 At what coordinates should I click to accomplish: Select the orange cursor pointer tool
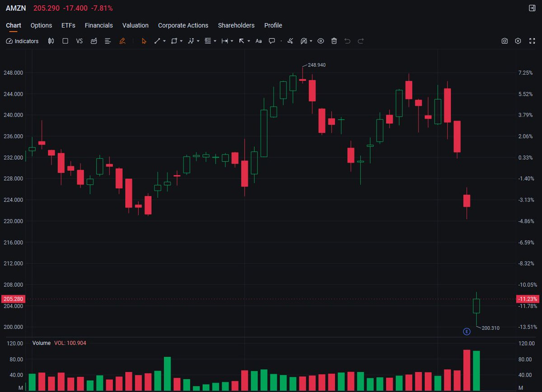point(144,41)
